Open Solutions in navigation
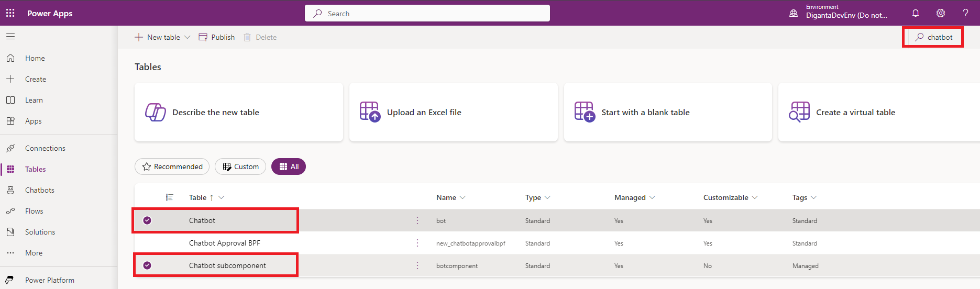This screenshot has height=289, width=980. [40, 232]
